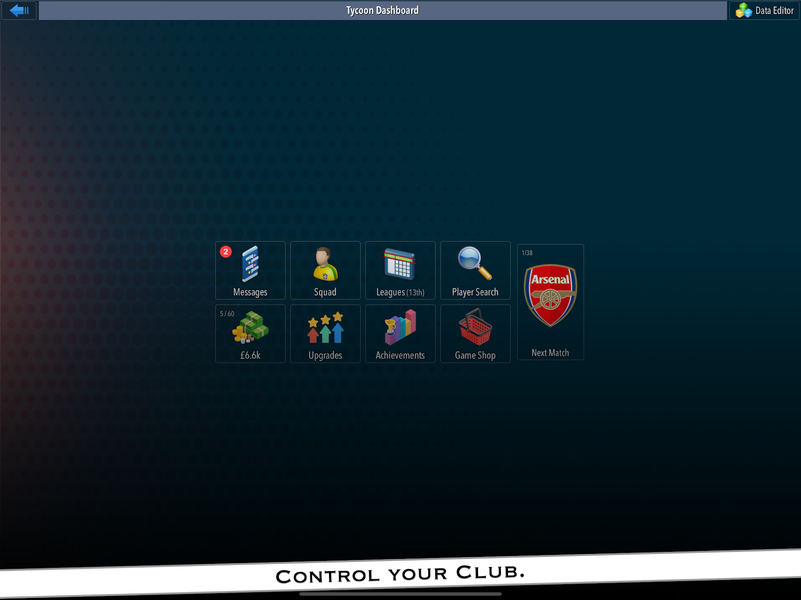View Achievements trophy chart icon
Screen dimensions: 801x600
pos(400,328)
